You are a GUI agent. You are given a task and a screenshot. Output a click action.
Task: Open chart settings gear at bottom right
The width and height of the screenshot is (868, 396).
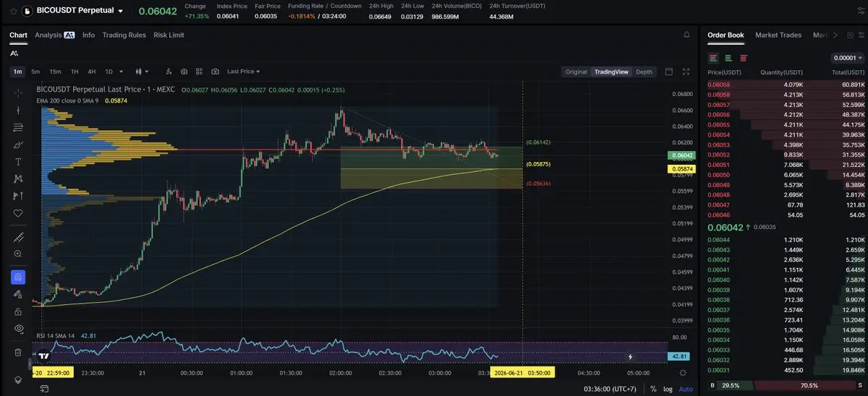pyautogui.click(x=684, y=373)
